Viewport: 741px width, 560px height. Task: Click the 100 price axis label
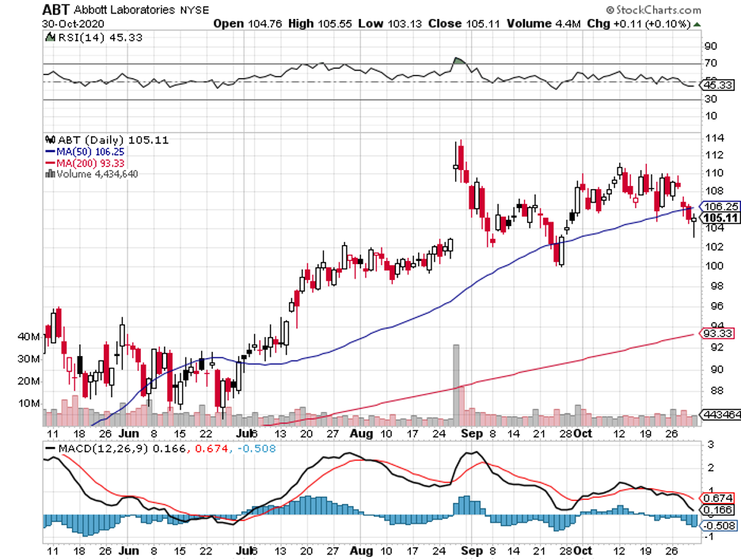(714, 265)
